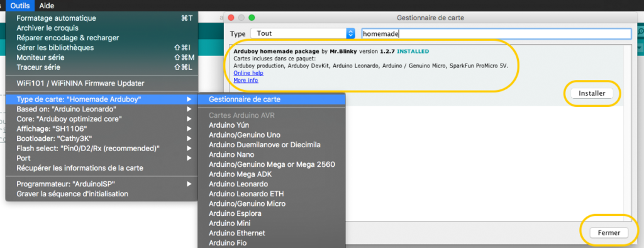Image resolution: width=644 pixels, height=248 pixels.
Task: Select Arduino Ethernet board
Action: [272, 233]
